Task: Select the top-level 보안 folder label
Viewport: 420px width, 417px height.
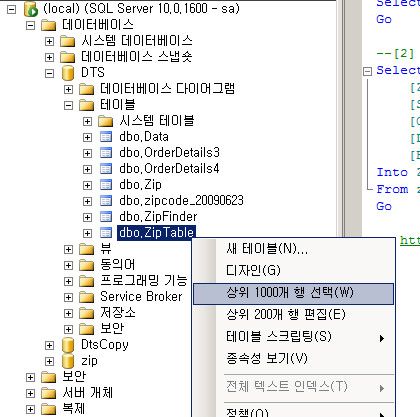Action: coord(74,377)
